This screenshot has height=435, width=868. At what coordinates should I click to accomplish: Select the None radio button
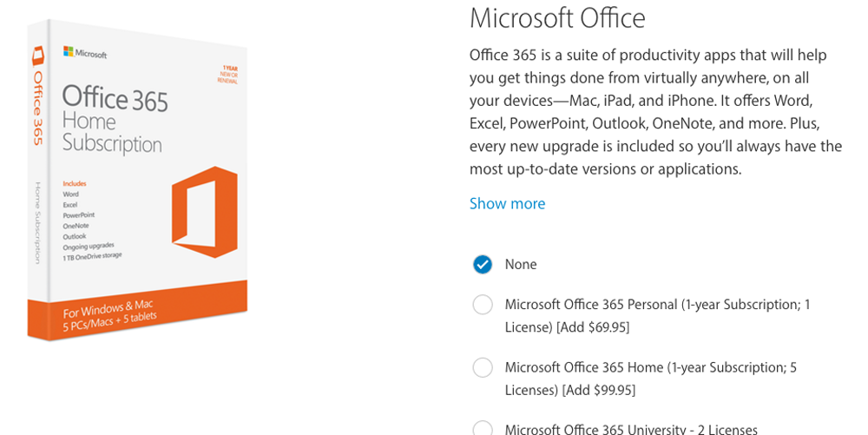click(x=483, y=264)
